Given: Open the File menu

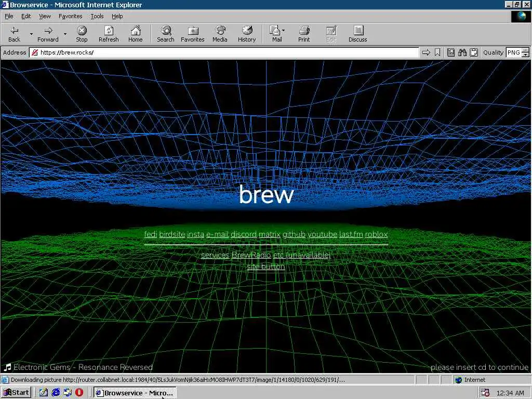Looking at the screenshot, I should click(x=9, y=16).
